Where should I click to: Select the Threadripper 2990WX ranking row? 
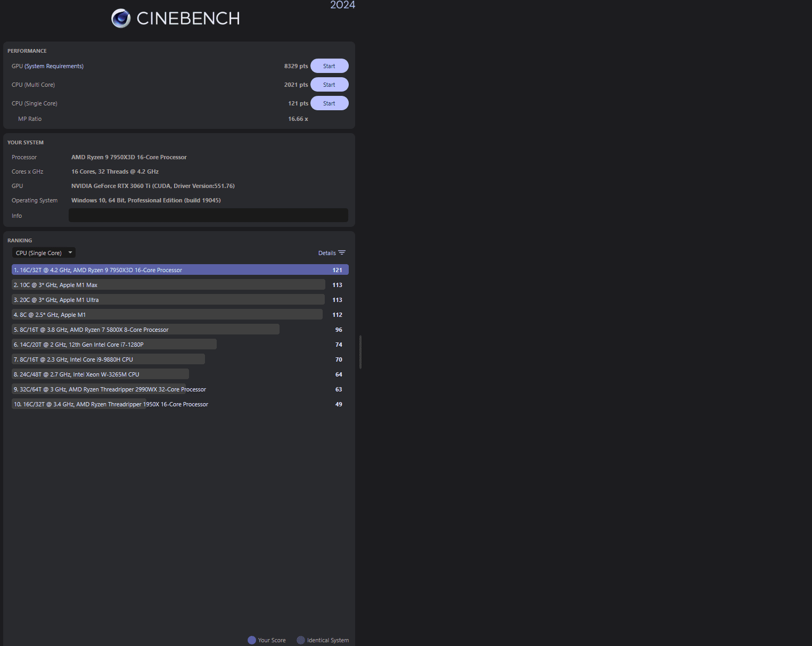180,389
